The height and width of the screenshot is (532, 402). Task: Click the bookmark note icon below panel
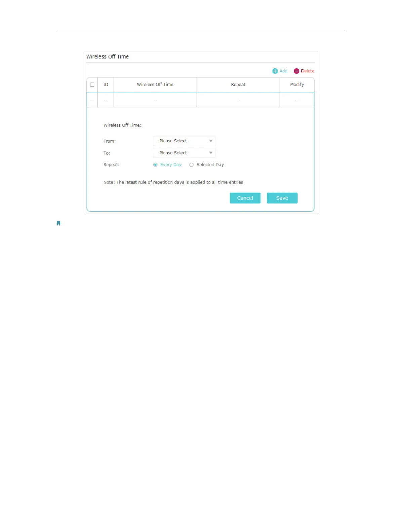point(58,223)
